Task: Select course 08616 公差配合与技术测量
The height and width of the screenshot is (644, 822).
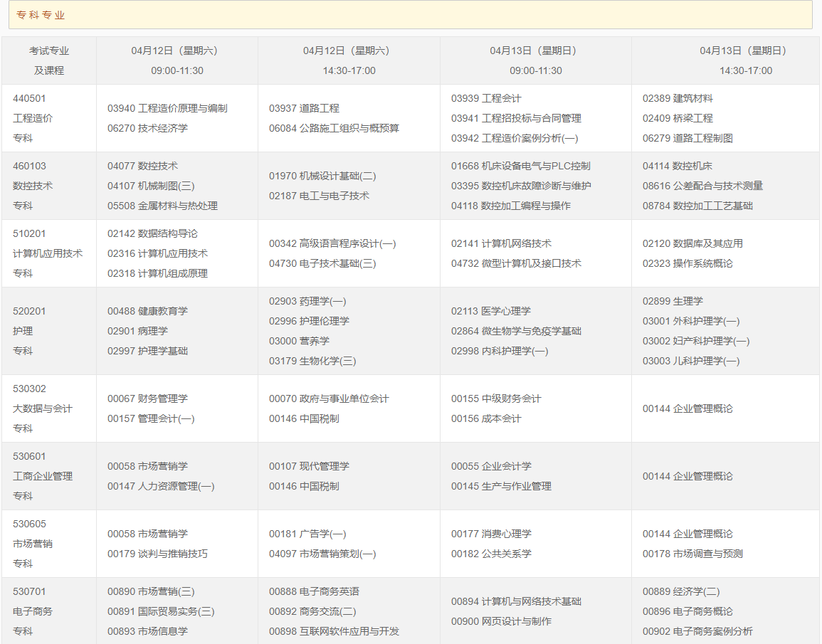Action: (x=702, y=186)
